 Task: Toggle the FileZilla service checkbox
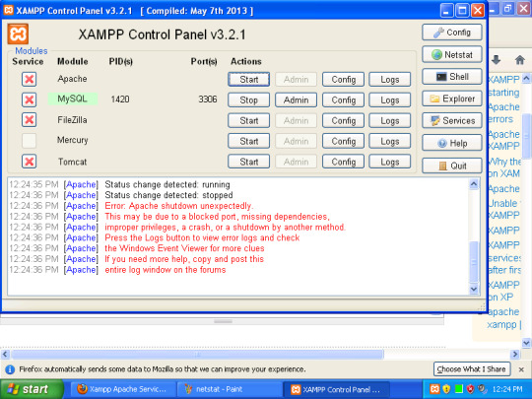point(30,120)
